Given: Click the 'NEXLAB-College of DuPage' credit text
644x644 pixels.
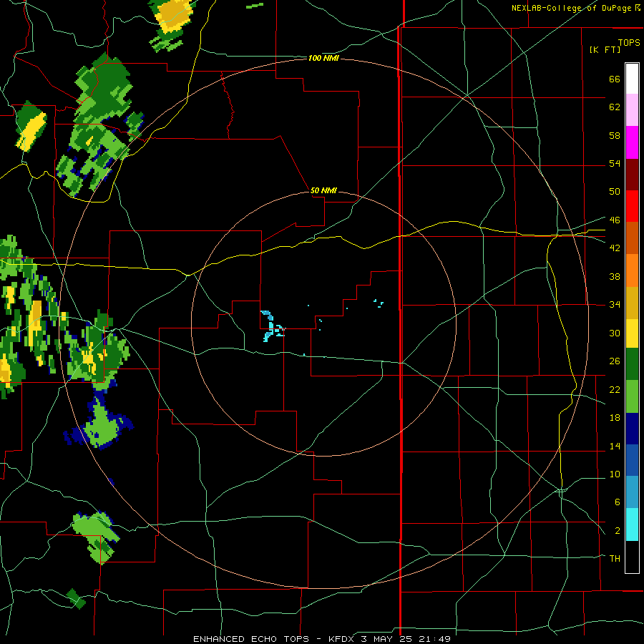Looking at the screenshot, I should (x=571, y=8).
